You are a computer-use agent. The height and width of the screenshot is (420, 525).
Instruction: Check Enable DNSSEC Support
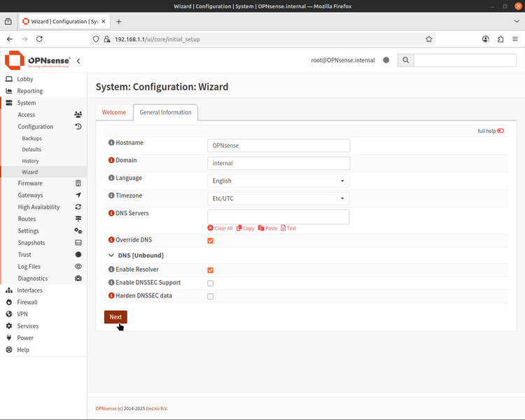[x=210, y=283]
